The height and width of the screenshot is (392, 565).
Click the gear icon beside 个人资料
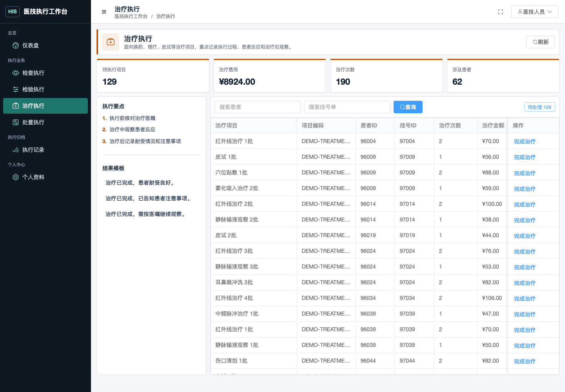16,177
